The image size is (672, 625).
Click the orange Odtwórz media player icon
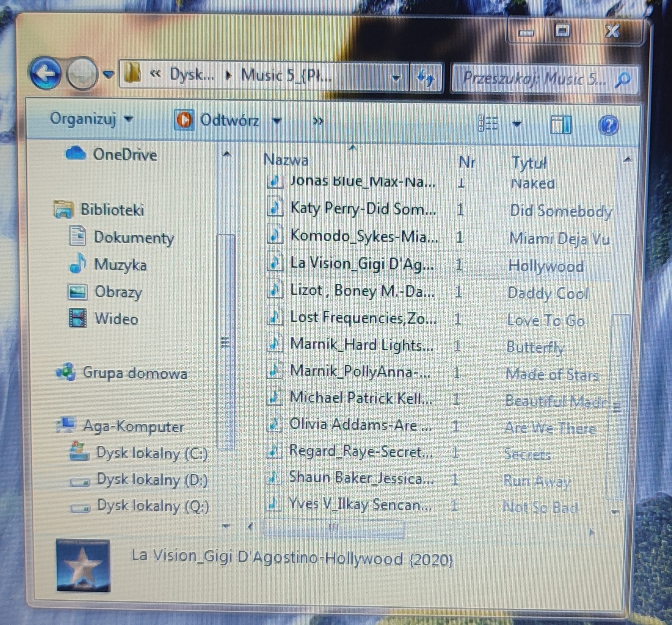[184, 120]
